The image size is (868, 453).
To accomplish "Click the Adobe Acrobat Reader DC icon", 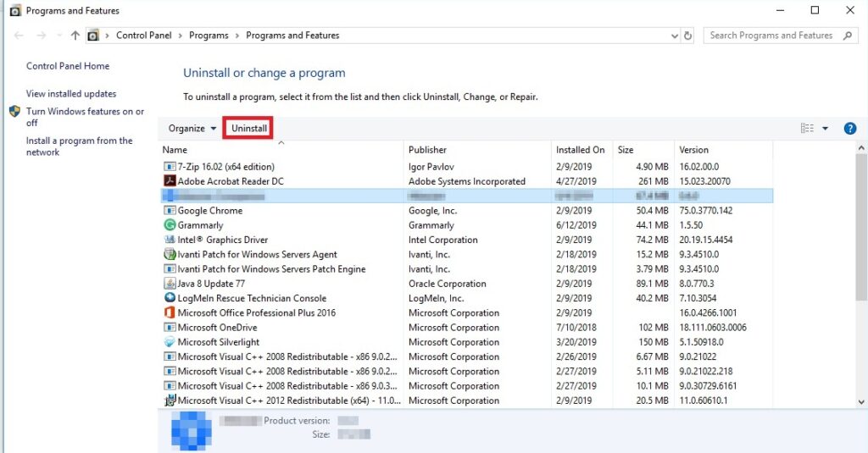I will pyautogui.click(x=170, y=181).
